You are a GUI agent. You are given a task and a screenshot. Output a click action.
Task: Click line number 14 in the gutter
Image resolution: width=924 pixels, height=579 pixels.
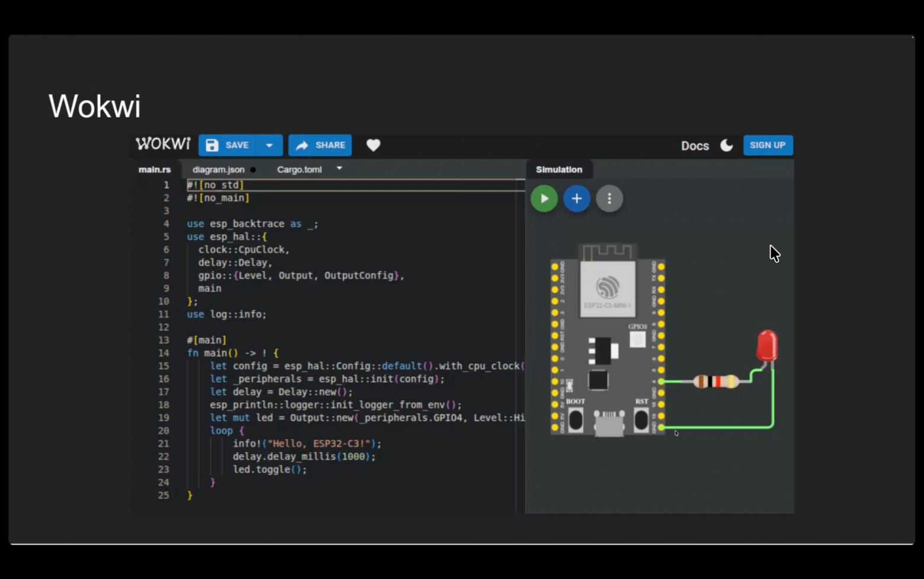tap(163, 353)
